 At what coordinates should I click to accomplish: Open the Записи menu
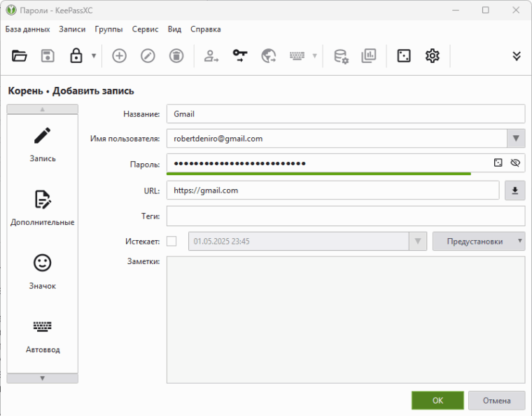pos(72,29)
